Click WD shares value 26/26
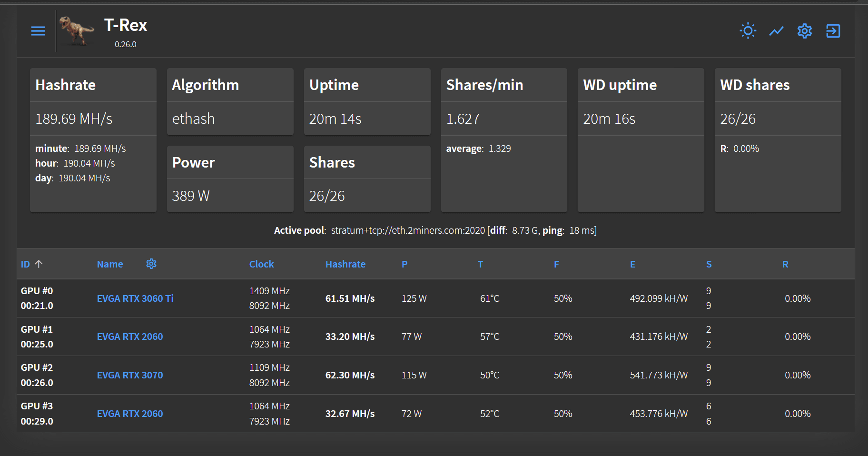 738,119
